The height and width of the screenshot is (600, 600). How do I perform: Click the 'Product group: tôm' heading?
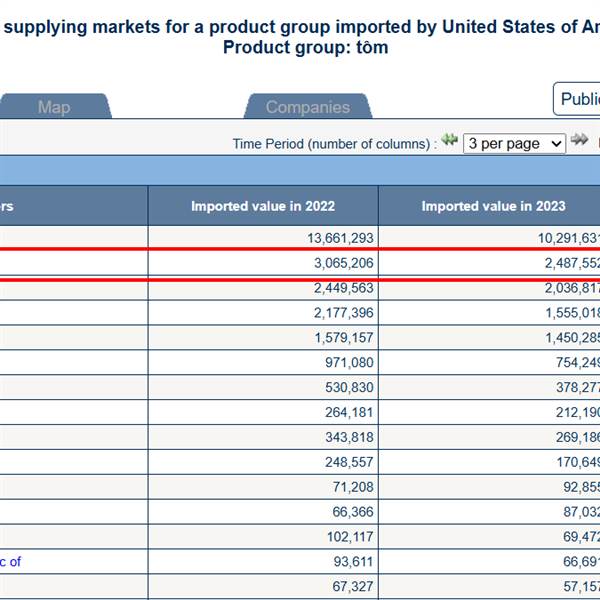pos(306,48)
